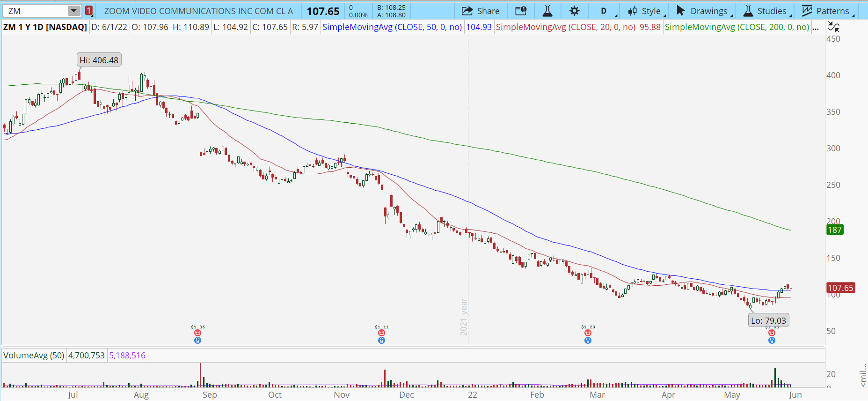This screenshot has width=868, height=401.
Task: Click the news info icon in toolbar
Action: tap(520, 11)
